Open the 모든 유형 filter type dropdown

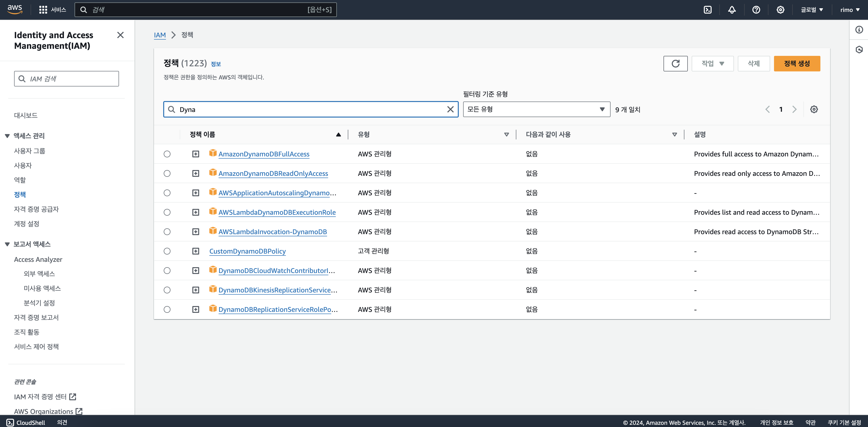tap(536, 109)
